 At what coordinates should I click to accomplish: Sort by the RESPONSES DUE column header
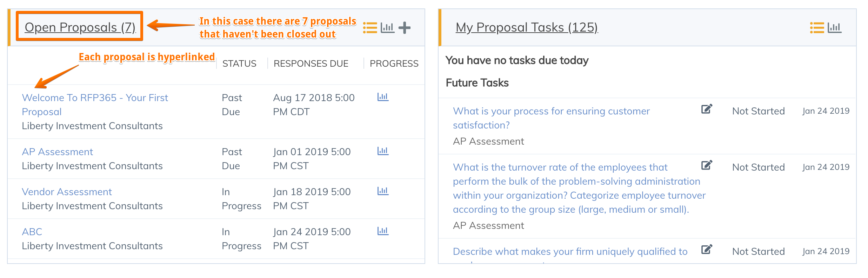[x=311, y=64]
